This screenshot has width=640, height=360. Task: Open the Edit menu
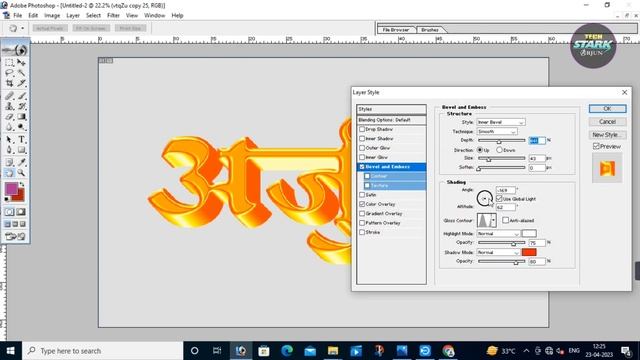coord(33,16)
